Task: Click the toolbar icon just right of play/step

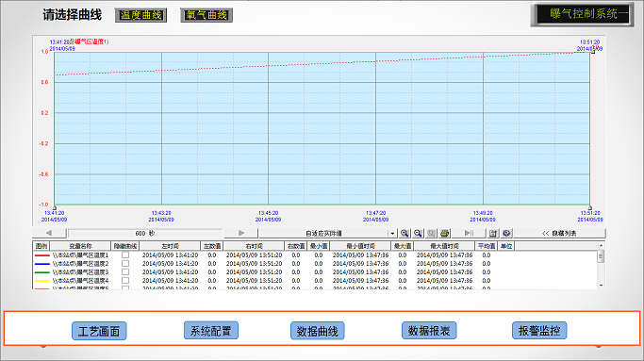Action: (493, 233)
